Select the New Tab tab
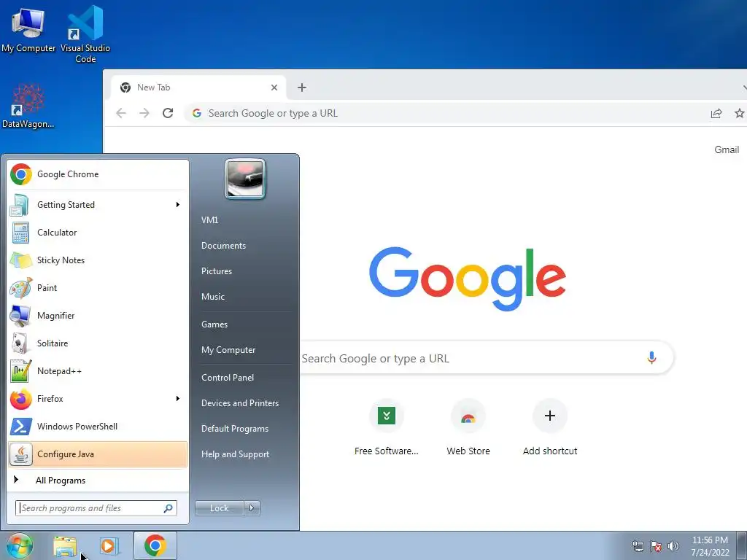747x560 pixels. point(198,87)
